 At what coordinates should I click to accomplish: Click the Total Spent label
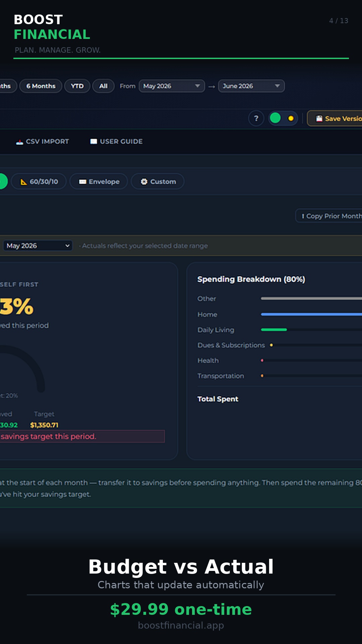[218, 399]
